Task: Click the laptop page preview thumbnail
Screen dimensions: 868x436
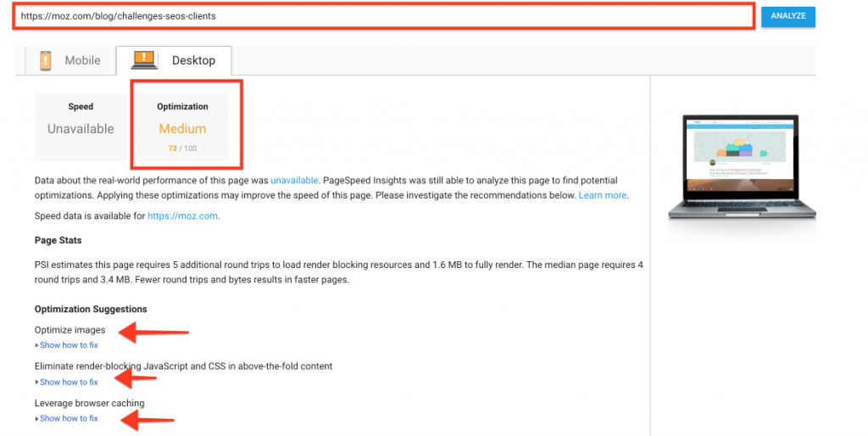Action: (741, 166)
